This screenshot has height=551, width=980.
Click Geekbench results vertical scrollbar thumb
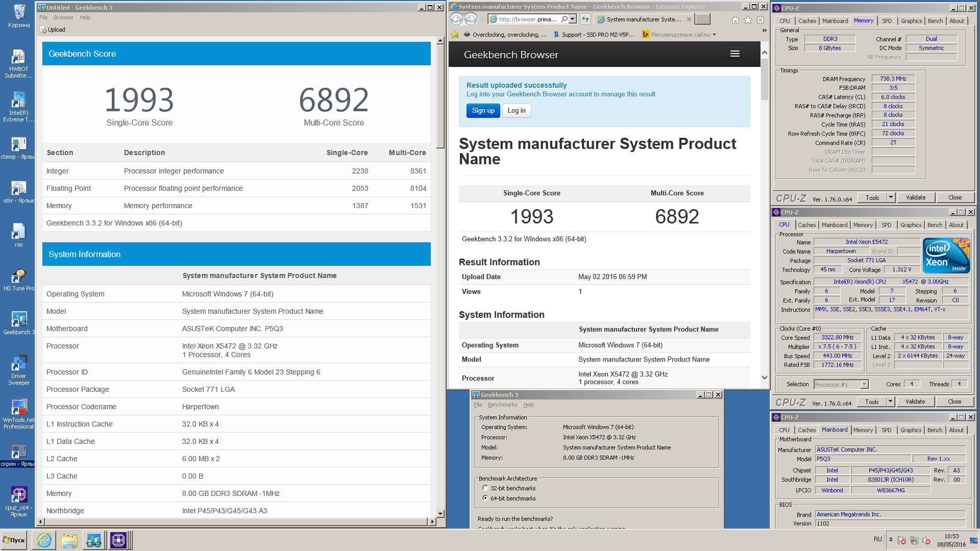pyautogui.click(x=440, y=96)
